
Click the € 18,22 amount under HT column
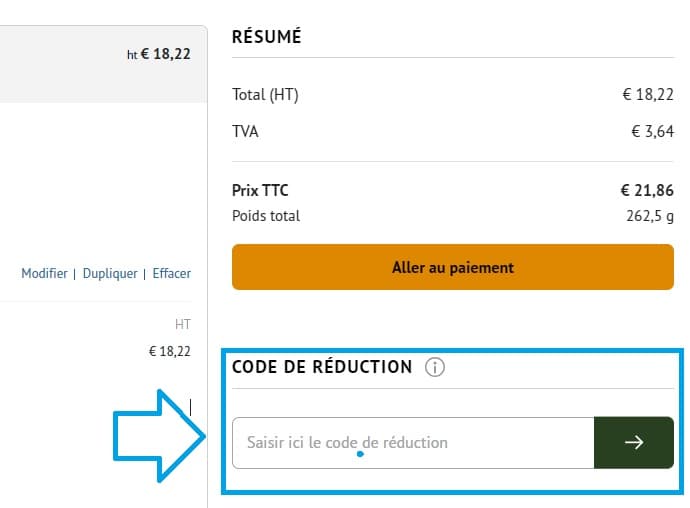click(168, 351)
